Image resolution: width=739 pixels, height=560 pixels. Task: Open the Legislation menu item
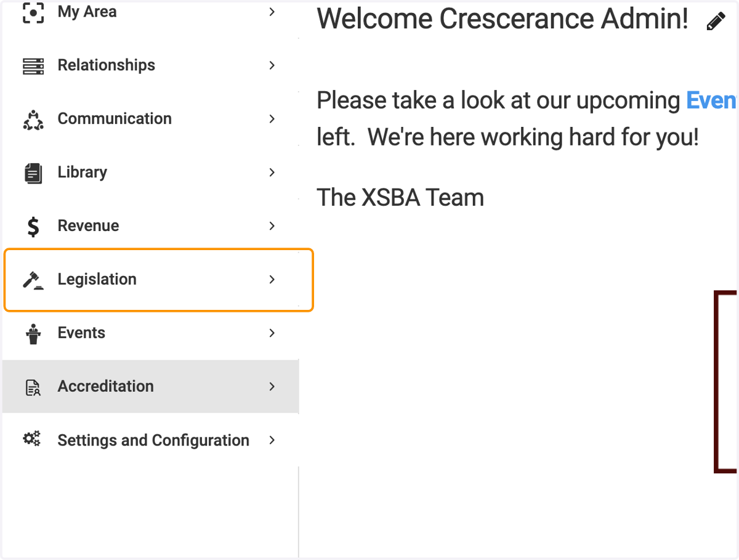click(159, 280)
